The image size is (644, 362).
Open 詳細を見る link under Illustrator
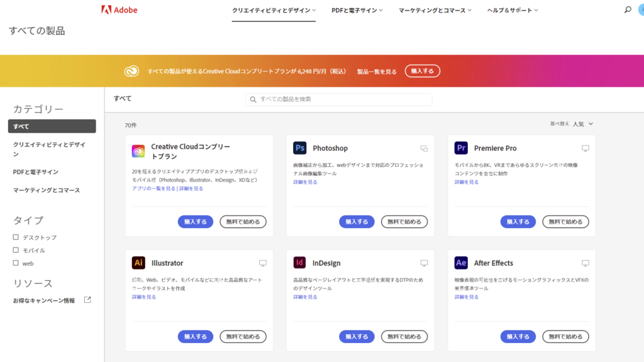point(144,297)
